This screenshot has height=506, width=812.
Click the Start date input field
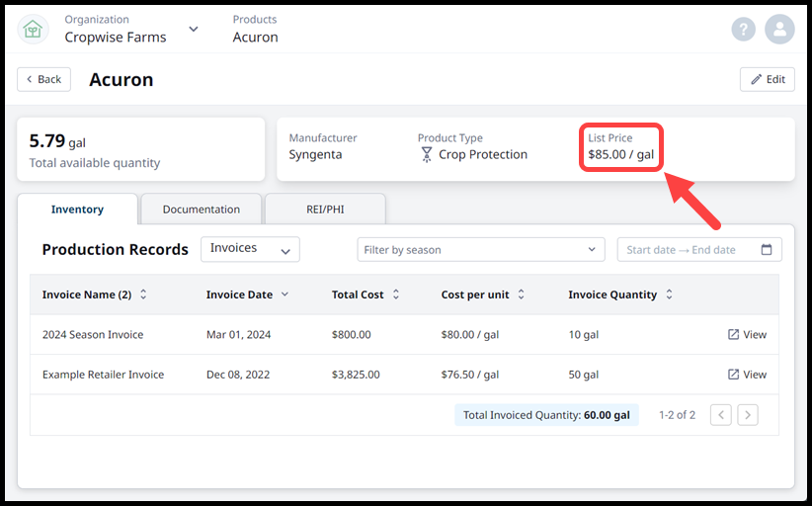[x=652, y=250]
